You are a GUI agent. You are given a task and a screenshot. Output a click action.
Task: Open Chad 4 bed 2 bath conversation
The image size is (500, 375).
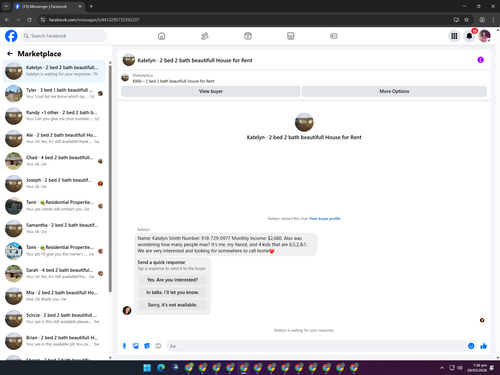pyautogui.click(x=54, y=161)
